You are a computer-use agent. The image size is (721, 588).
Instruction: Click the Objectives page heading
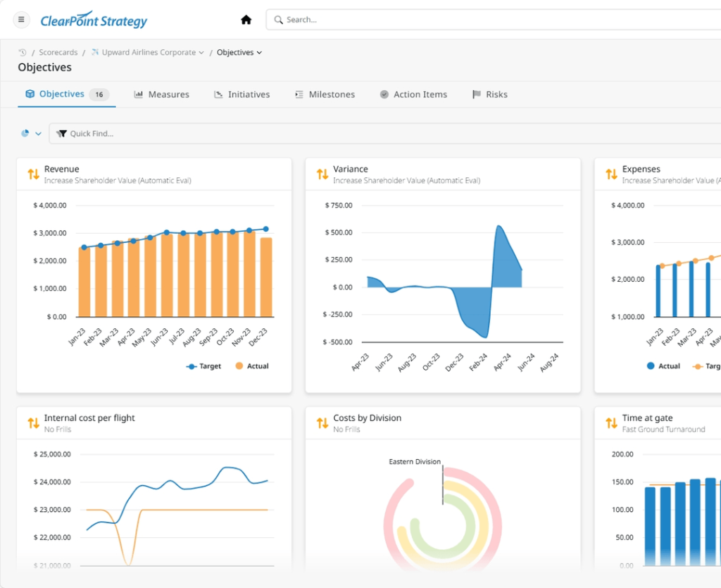click(x=44, y=67)
